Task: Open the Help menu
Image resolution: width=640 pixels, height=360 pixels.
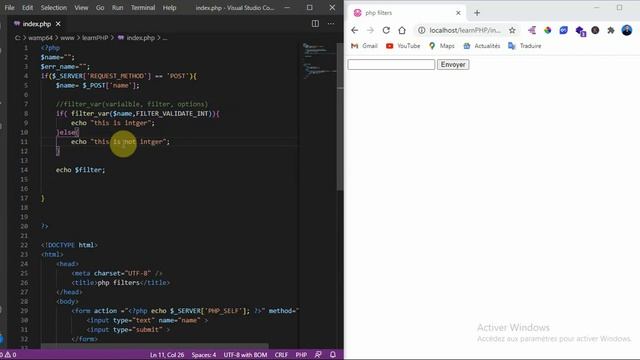Action: click(169, 7)
